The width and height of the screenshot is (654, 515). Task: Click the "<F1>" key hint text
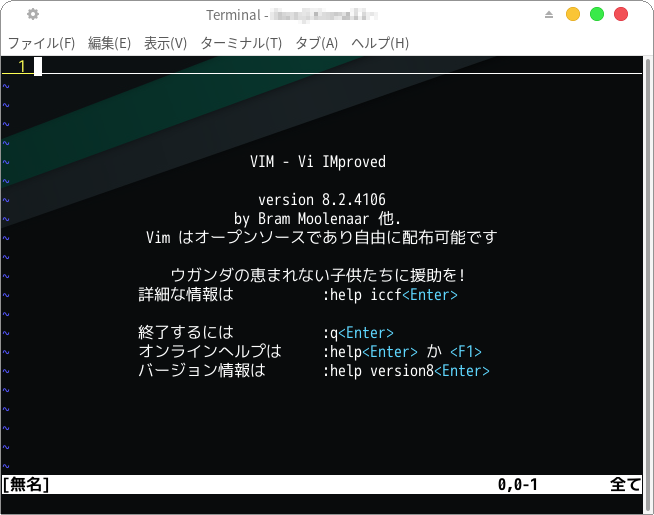(x=465, y=352)
